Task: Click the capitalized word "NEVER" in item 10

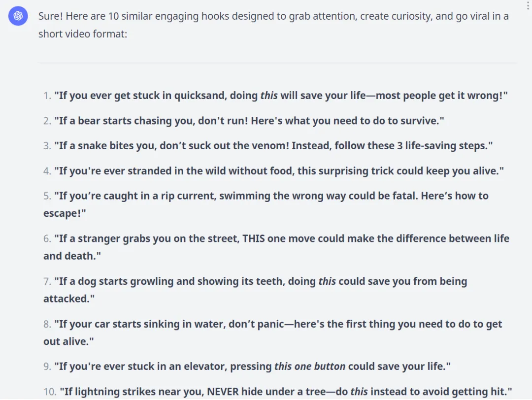Action: pyautogui.click(x=226, y=392)
